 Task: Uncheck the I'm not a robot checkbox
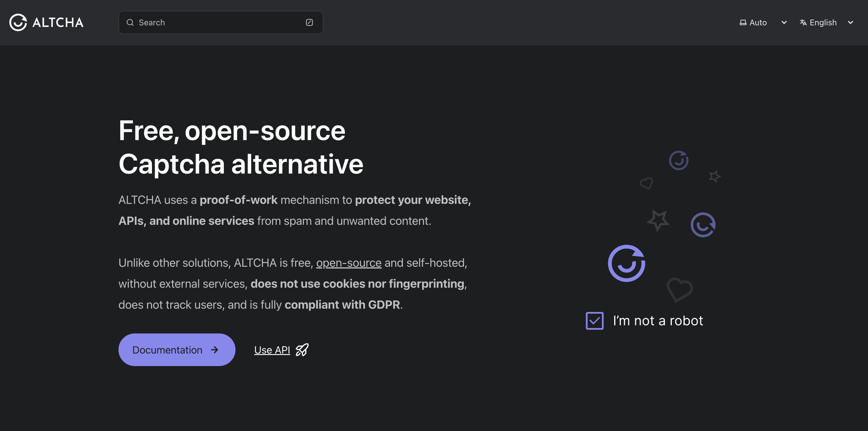pos(594,321)
